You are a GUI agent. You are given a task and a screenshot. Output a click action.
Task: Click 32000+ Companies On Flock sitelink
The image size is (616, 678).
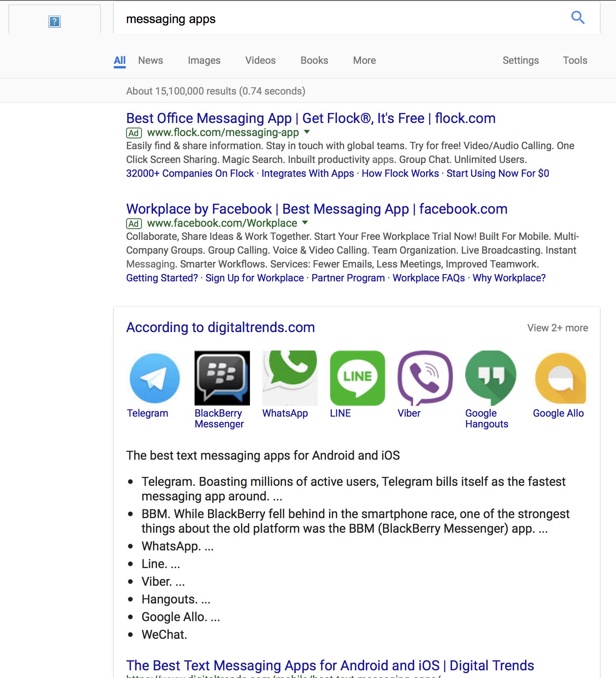coord(190,173)
